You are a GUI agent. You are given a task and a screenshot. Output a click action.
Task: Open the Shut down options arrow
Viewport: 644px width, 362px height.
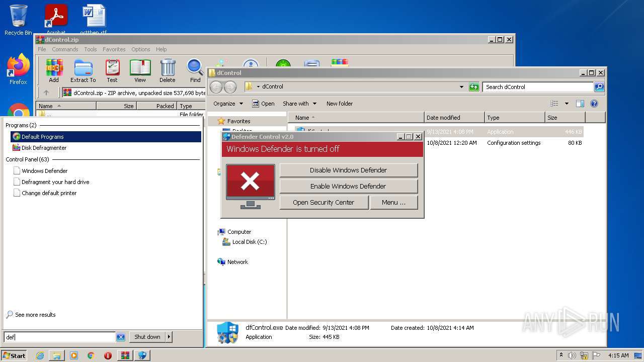169,337
